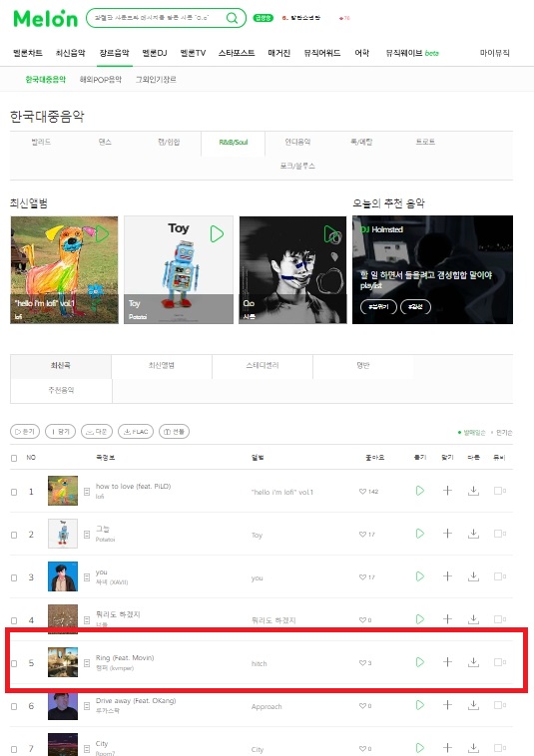Image resolution: width=534 pixels, height=756 pixels.
Task: Open the 멜론DJ menu item
Action: 155,53
